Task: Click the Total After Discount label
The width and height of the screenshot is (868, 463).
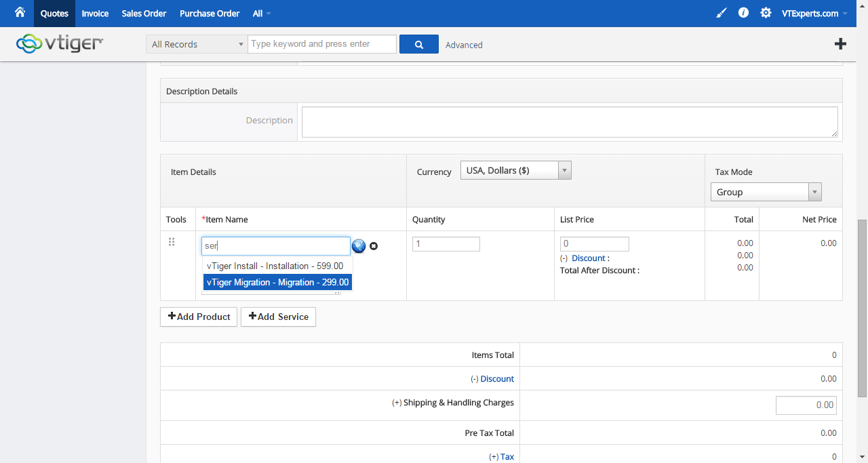Action: [x=599, y=270]
